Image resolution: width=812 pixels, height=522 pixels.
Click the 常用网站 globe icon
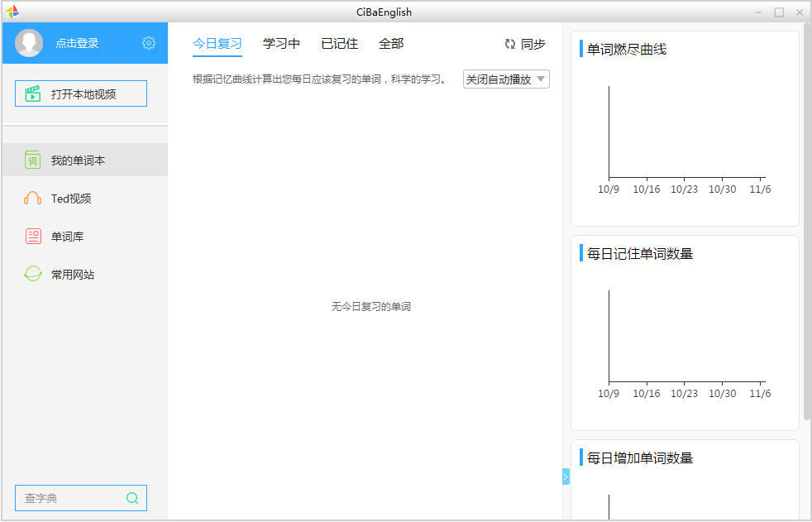[x=32, y=275]
